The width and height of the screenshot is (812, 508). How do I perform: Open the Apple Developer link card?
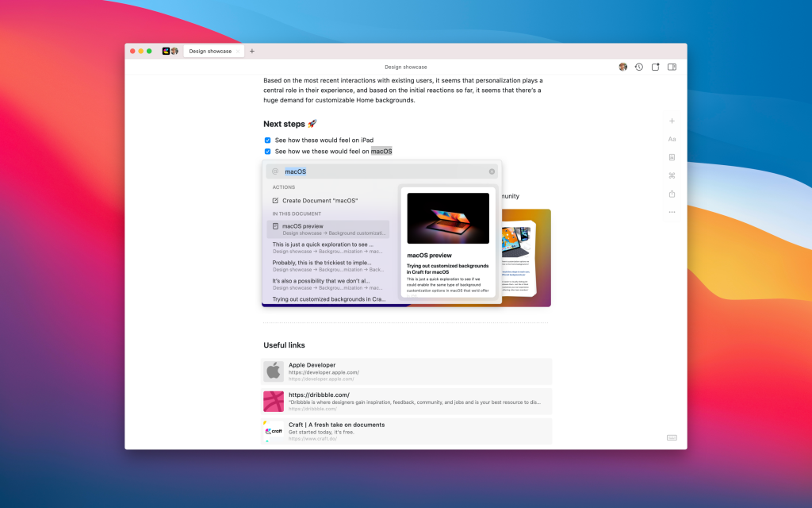pos(406,371)
